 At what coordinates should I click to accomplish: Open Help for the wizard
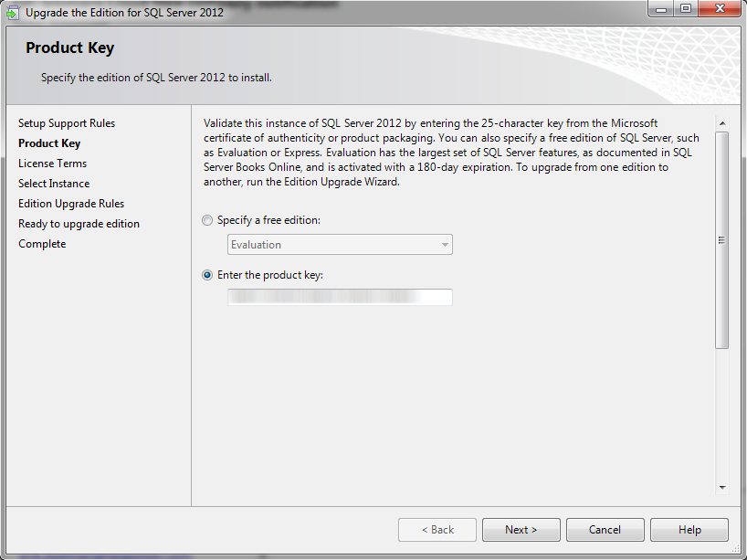(x=689, y=530)
